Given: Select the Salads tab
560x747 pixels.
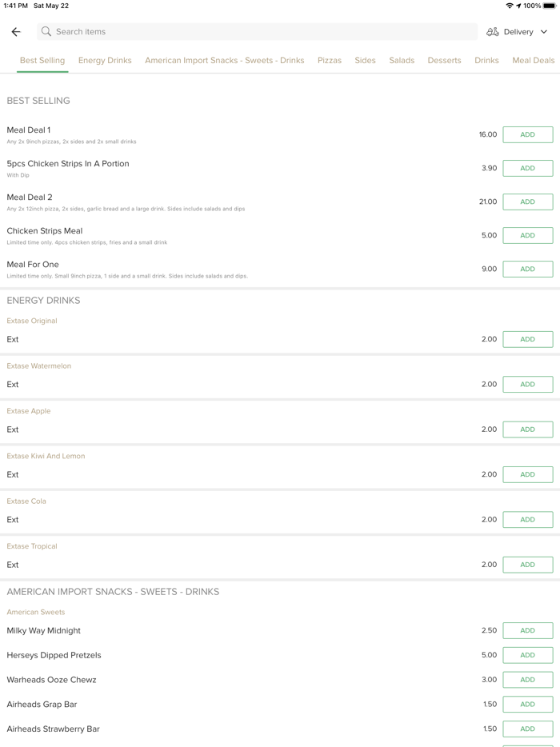Looking at the screenshot, I should click(x=402, y=61).
